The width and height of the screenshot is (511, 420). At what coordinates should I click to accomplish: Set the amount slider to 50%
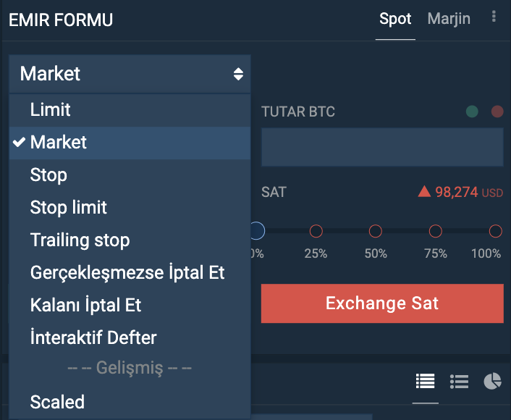(x=376, y=231)
